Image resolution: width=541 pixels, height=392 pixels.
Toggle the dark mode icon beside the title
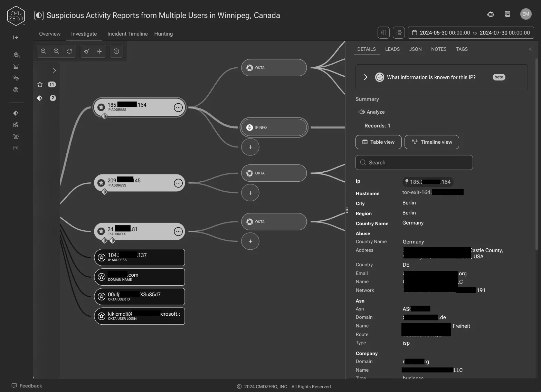39,15
